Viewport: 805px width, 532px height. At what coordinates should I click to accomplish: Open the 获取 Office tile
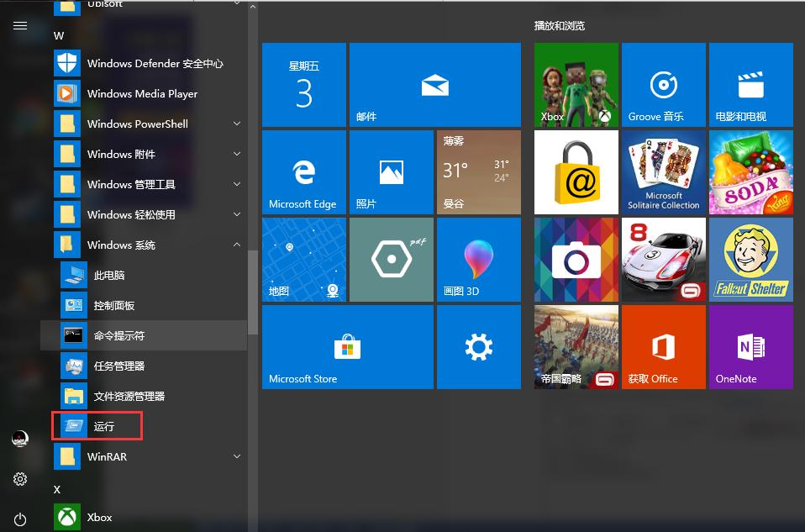pyautogui.click(x=663, y=346)
